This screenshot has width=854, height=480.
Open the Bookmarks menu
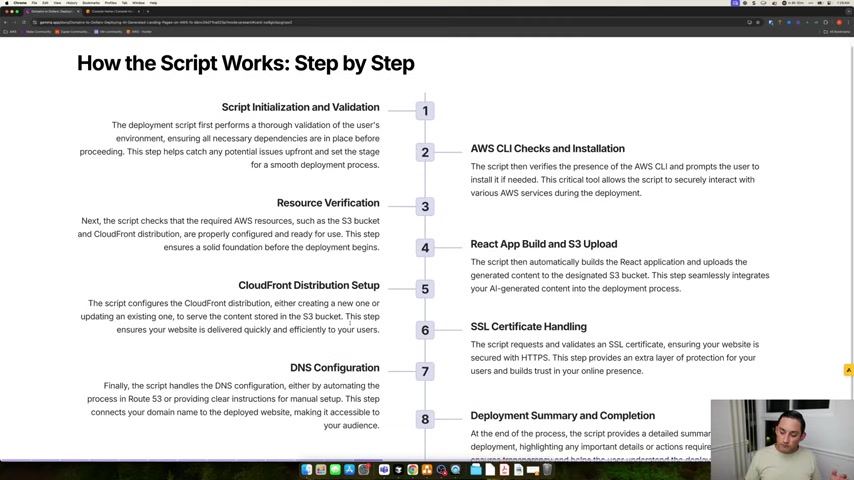pyautogui.click(x=91, y=3)
